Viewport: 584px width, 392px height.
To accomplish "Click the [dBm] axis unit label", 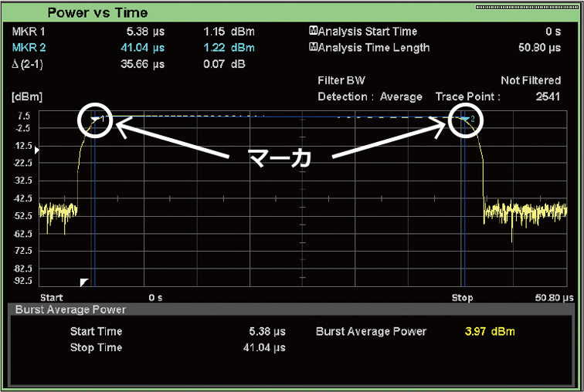I will [27, 96].
